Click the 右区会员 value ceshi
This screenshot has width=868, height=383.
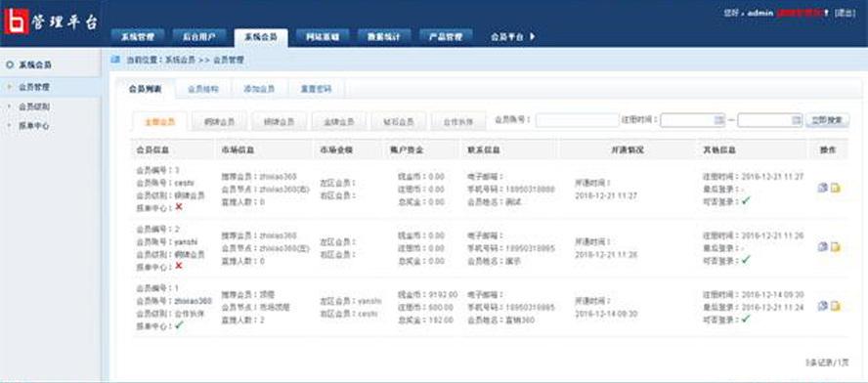[369, 314]
